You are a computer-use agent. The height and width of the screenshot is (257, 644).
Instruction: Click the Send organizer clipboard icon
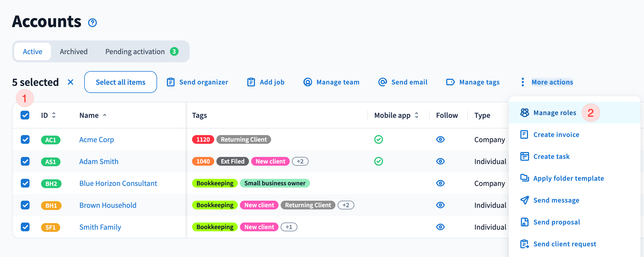171,82
